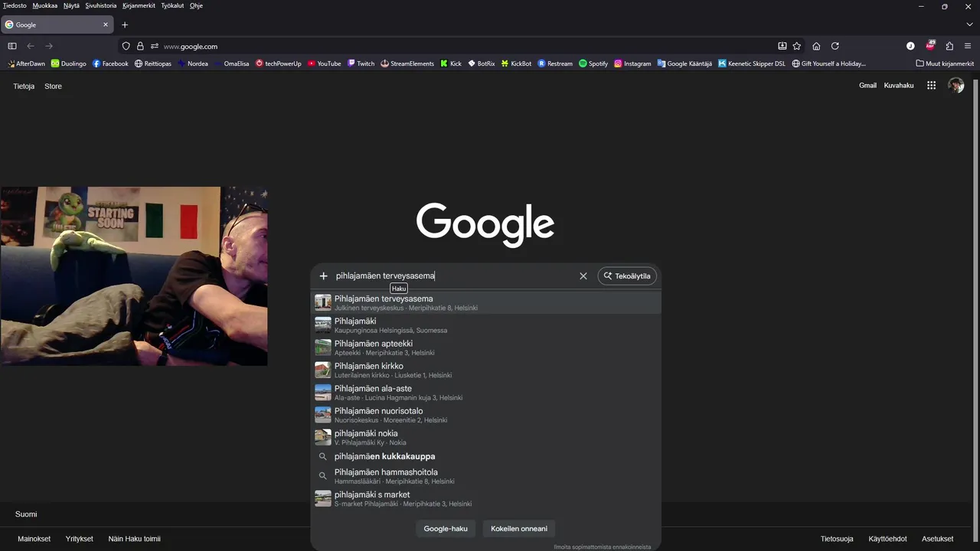Open the Sivuhistoria menu
980x551 pixels.
click(x=101, y=5)
